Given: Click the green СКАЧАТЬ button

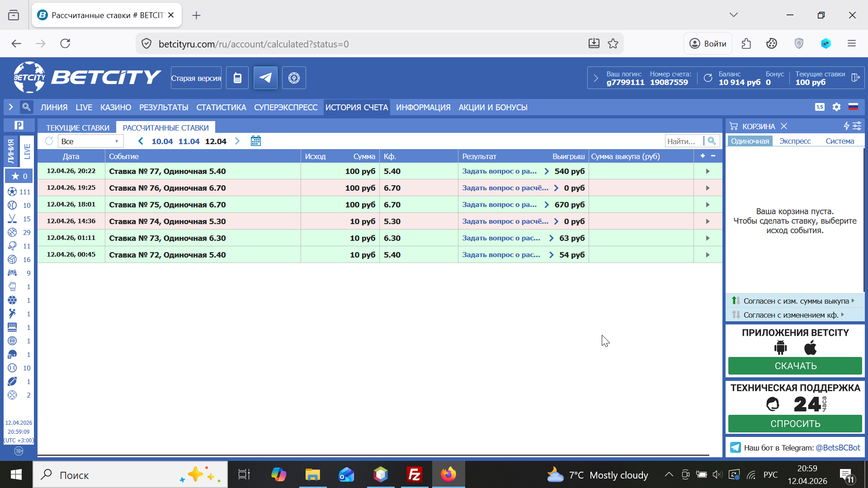Looking at the screenshot, I should (x=795, y=366).
